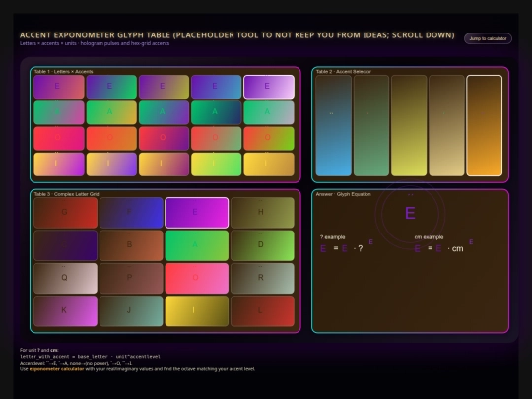Select letter J in the Complex Letter Grid
This screenshot has width=532, height=399.
coord(131,311)
